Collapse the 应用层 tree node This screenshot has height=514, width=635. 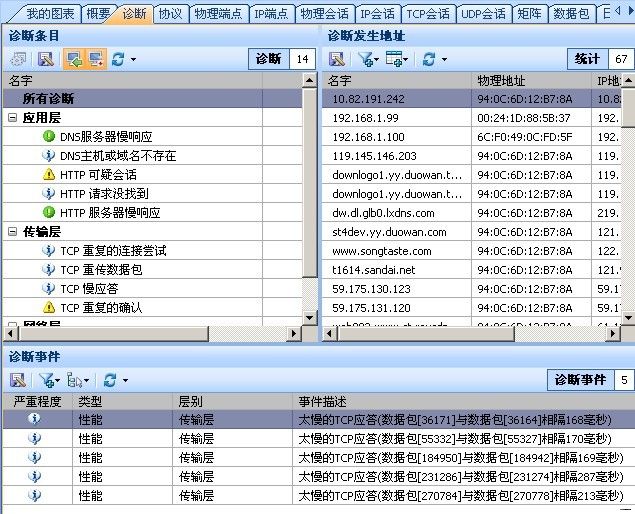point(13,117)
